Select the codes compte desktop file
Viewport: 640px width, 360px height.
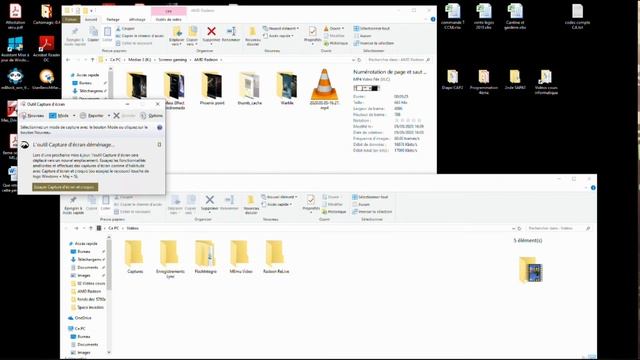[577, 16]
